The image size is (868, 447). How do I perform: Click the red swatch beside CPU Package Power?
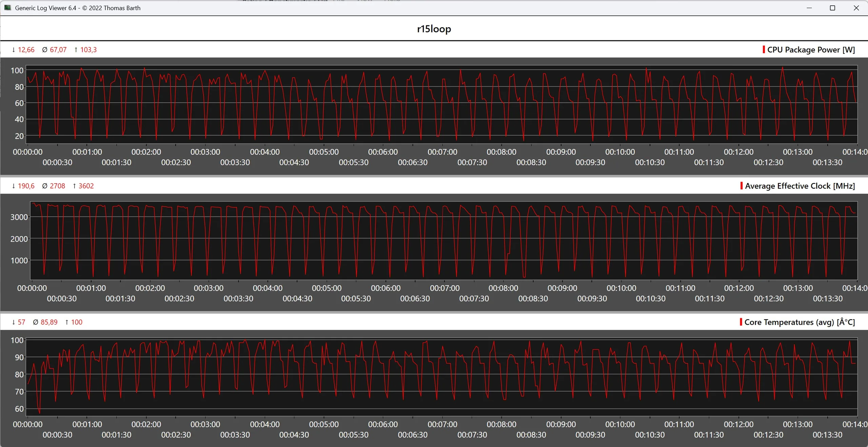coord(764,49)
